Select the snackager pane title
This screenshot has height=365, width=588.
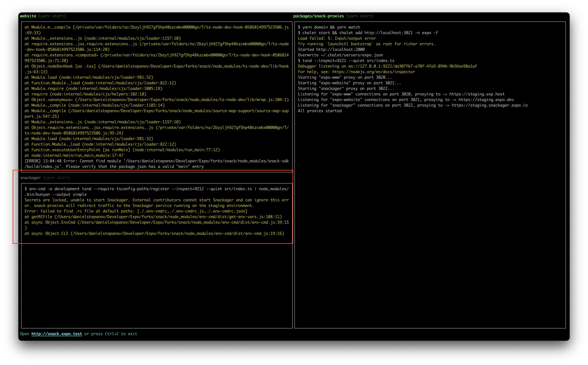click(x=30, y=178)
